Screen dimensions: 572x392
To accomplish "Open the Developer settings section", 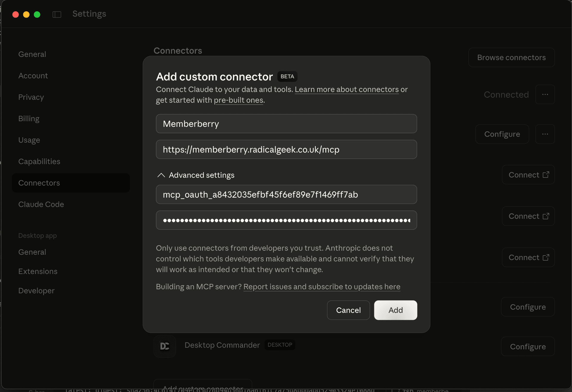I will 36,291.
